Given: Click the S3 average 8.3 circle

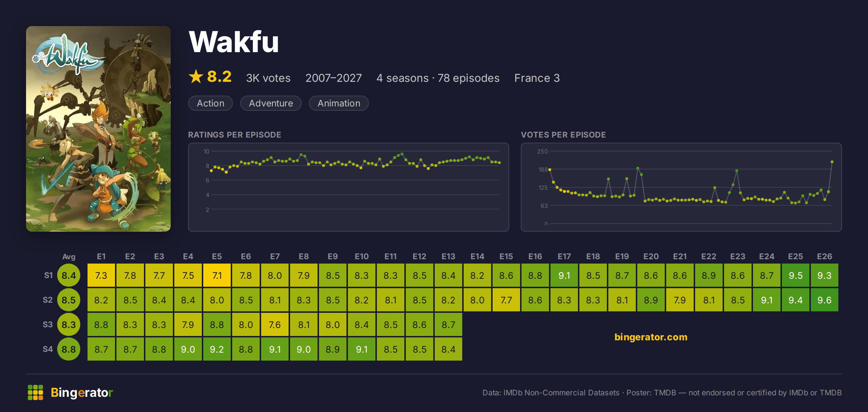Looking at the screenshot, I should tap(69, 325).
